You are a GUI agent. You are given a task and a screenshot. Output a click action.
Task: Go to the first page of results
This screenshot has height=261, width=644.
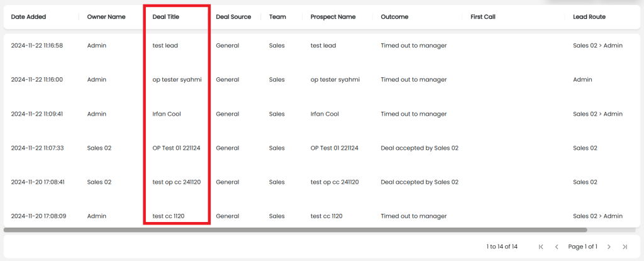pyautogui.click(x=541, y=247)
